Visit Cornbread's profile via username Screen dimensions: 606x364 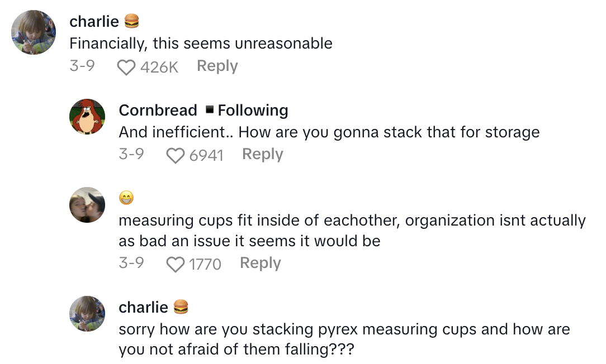[158, 111]
